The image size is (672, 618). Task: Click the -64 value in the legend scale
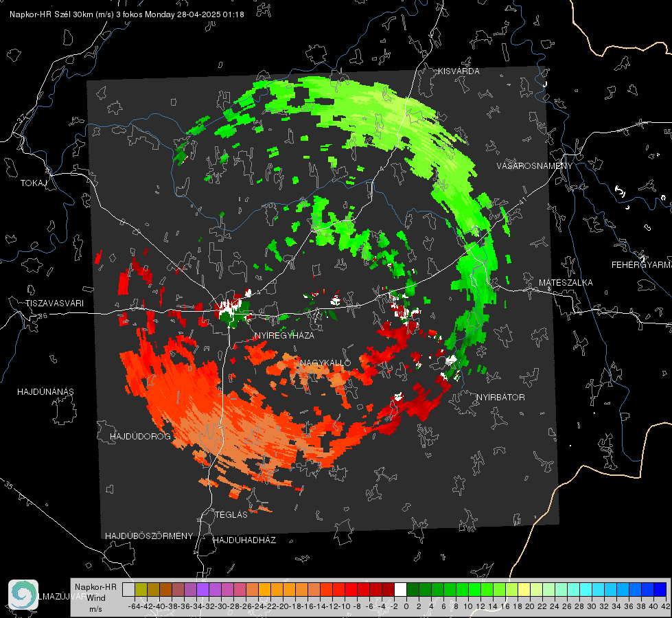135,606
